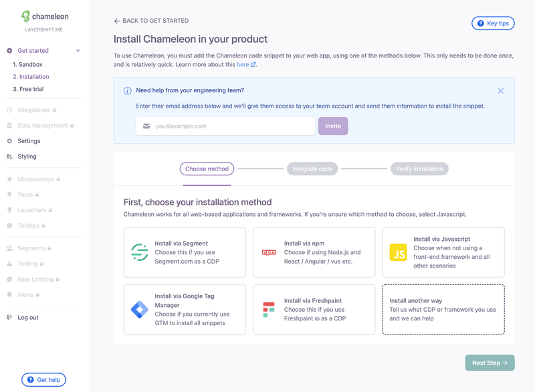Collapse the Get started section chevron
The height and width of the screenshot is (392, 535).
tap(78, 50)
